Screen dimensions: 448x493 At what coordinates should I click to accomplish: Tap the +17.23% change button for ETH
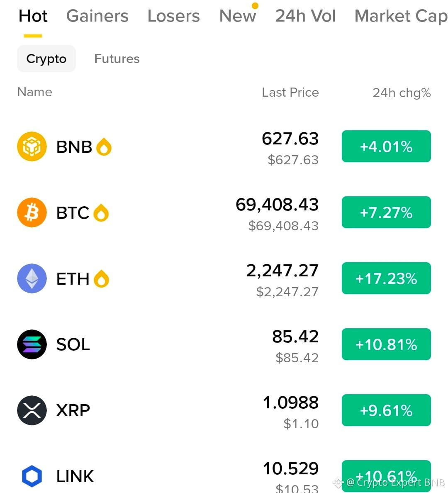click(x=386, y=278)
